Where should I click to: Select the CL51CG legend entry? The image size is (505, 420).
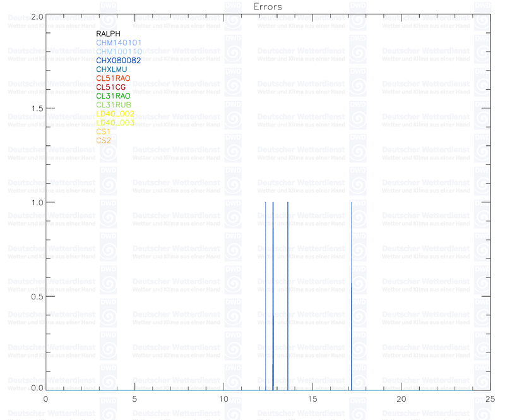click(x=111, y=87)
